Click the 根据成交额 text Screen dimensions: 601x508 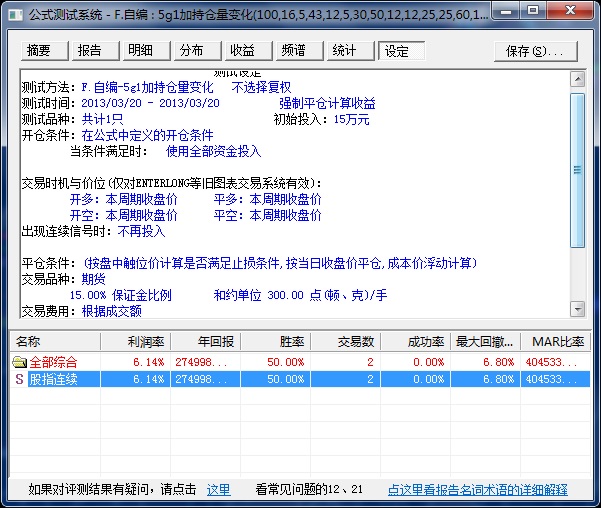point(112,311)
